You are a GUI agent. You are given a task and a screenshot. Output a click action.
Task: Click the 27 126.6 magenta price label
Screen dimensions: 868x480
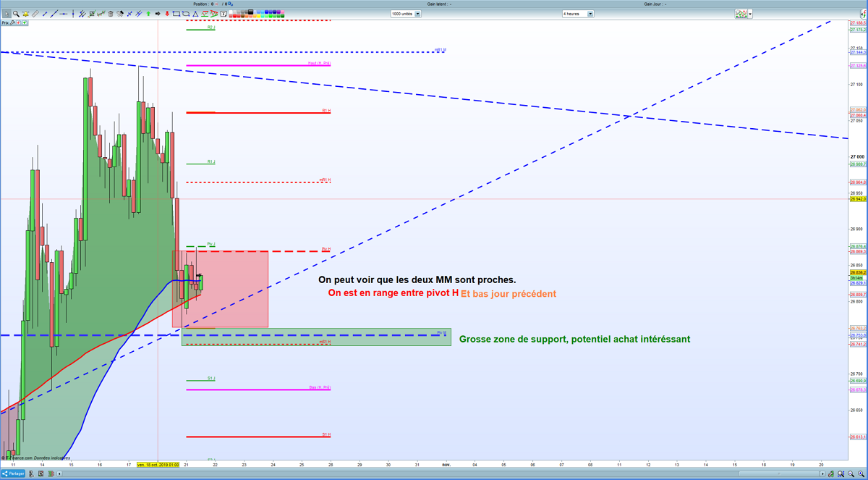[x=858, y=65]
